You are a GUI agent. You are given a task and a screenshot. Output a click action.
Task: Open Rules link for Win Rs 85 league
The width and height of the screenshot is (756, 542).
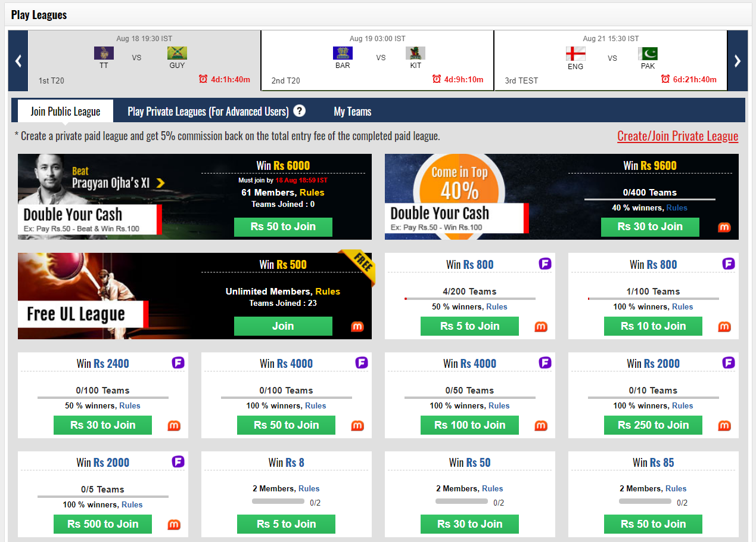pyautogui.click(x=676, y=488)
